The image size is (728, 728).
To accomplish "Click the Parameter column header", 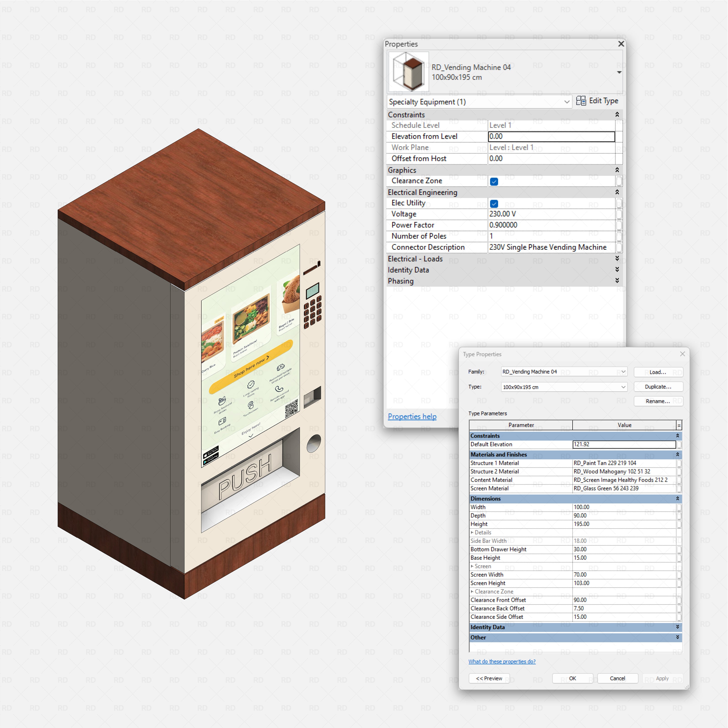I will (x=521, y=425).
